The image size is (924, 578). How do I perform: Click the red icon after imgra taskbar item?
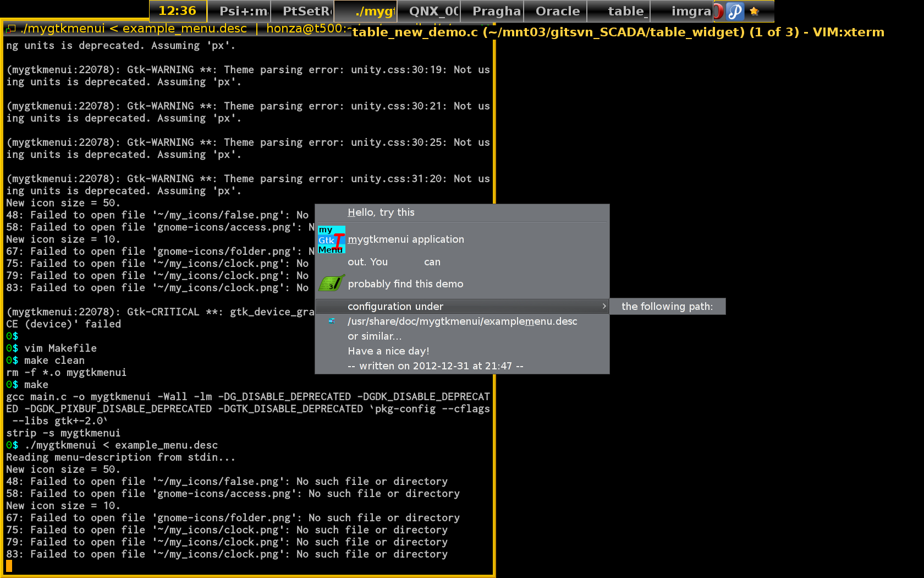click(718, 11)
